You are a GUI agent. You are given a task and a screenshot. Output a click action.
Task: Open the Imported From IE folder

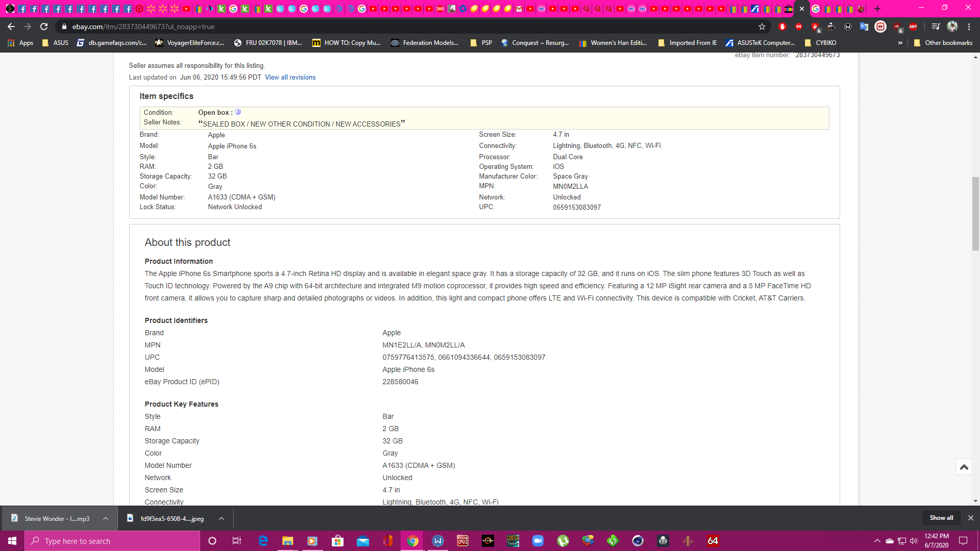tap(688, 43)
